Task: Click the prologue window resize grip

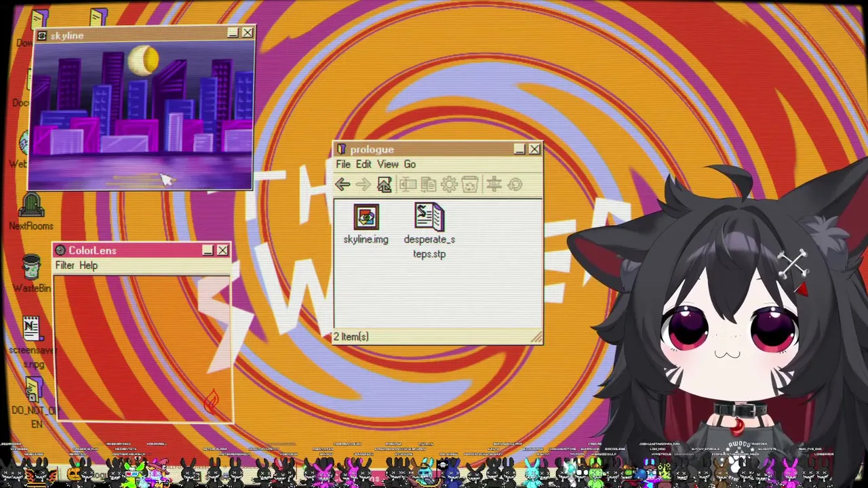Action: [x=536, y=337]
